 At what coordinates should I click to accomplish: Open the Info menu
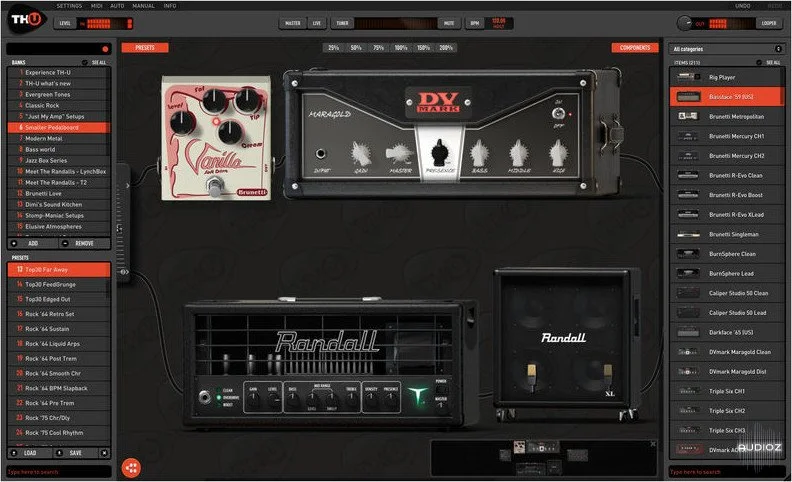pyautogui.click(x=170, y=6)
